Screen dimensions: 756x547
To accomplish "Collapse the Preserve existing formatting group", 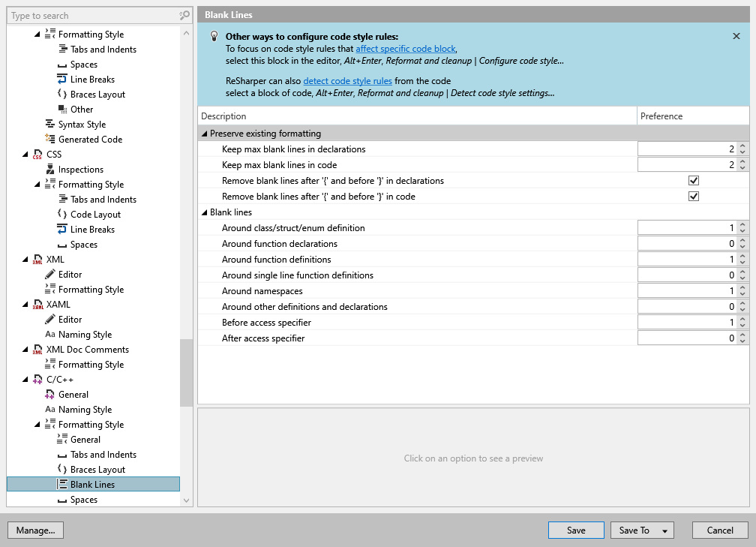I will click(x=204, y=133).
